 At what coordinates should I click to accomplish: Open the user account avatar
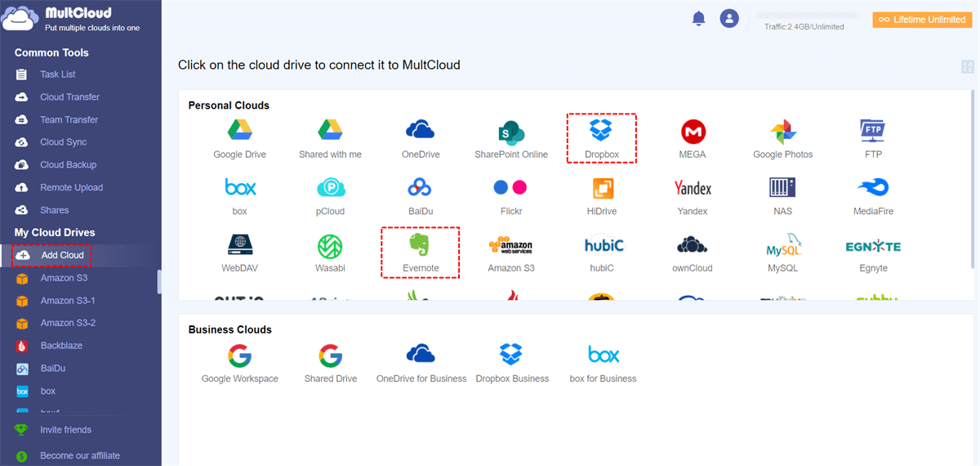coord(729,19)
